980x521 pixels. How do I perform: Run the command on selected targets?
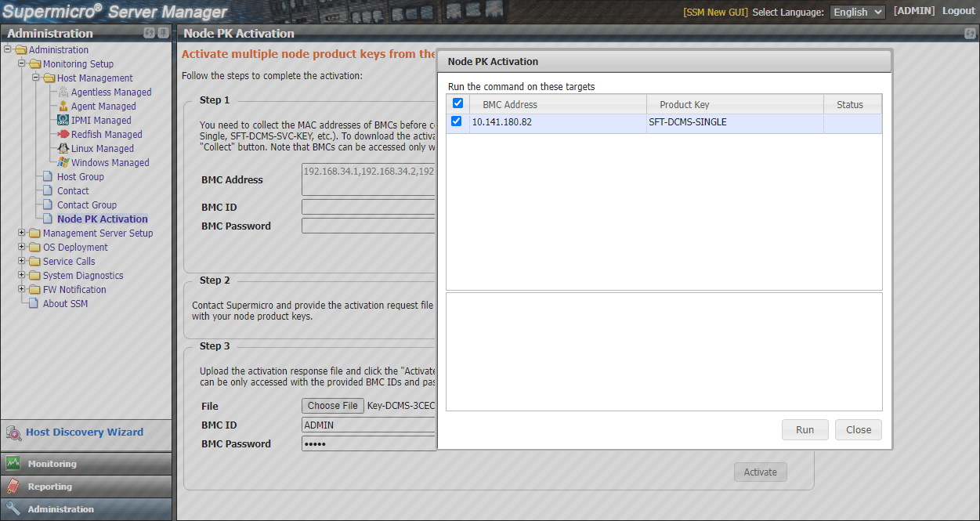tap(805, 429)
